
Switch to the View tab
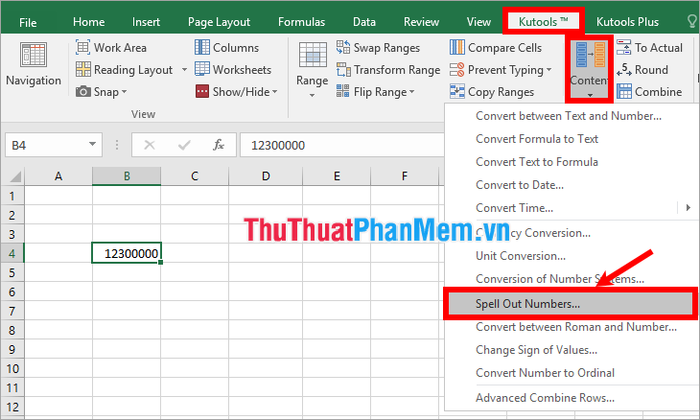(479, 22)
